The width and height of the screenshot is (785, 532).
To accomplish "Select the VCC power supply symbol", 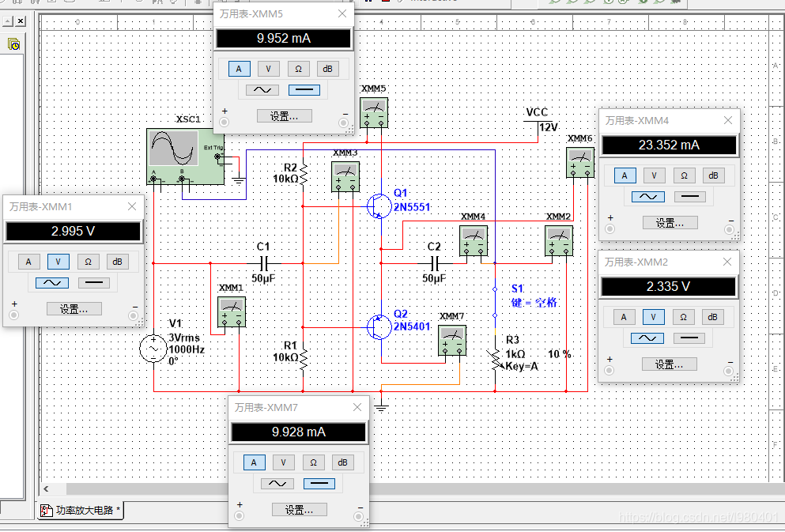I will pyautogui.click(x=538, y=121).
